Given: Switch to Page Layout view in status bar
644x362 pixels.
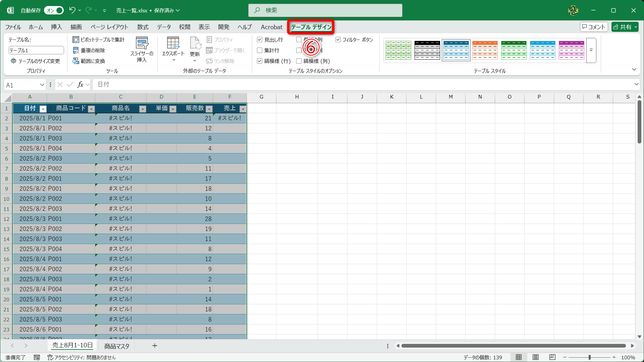Looking at the screenshot, I should [536, 357].
